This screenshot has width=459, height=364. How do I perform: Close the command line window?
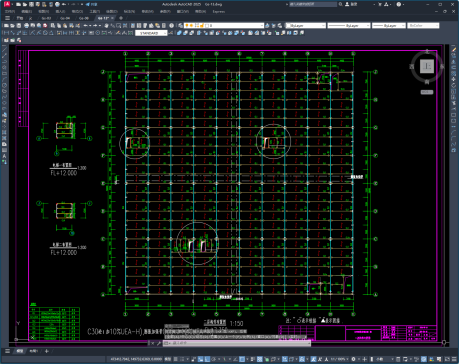pos(153,343)
